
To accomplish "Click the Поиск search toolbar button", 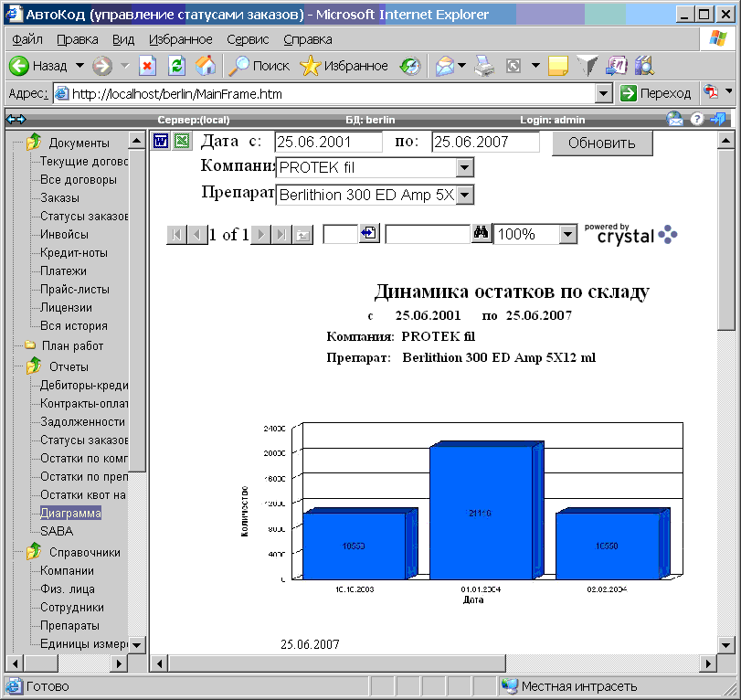I will coord(259,66).
